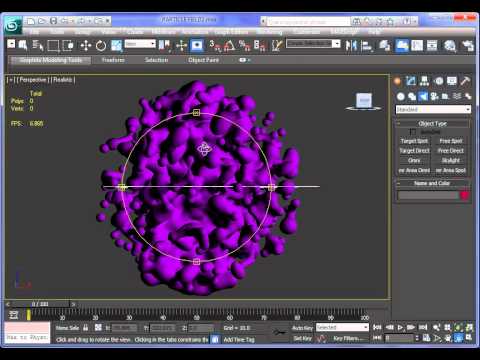Click the teapot Render Production icon

468,45
